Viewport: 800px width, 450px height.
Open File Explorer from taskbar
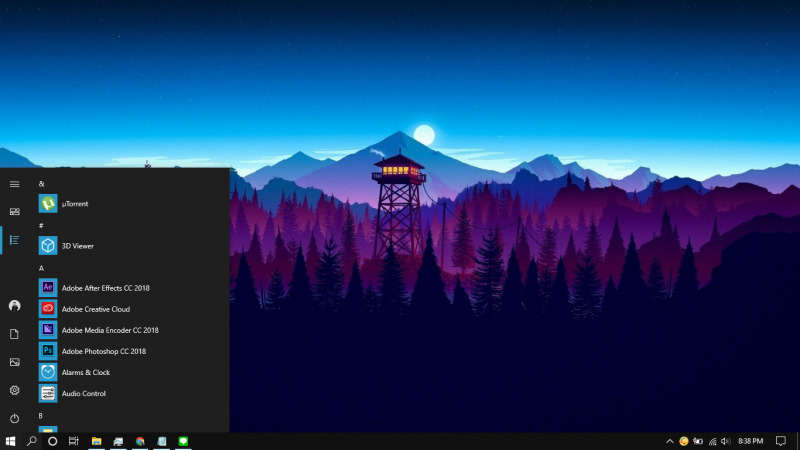pos(96,441)
